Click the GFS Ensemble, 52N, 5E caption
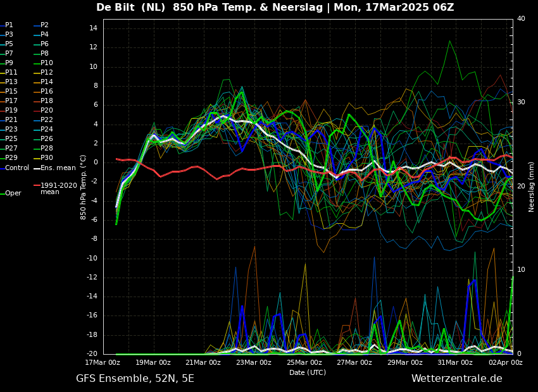Viewport: 538px width, 392px height. (x=135, y=379)
